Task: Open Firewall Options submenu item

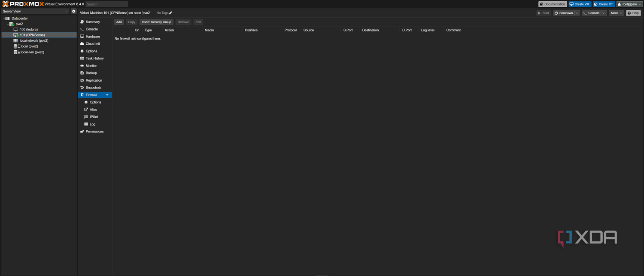Action: point(95,102)
